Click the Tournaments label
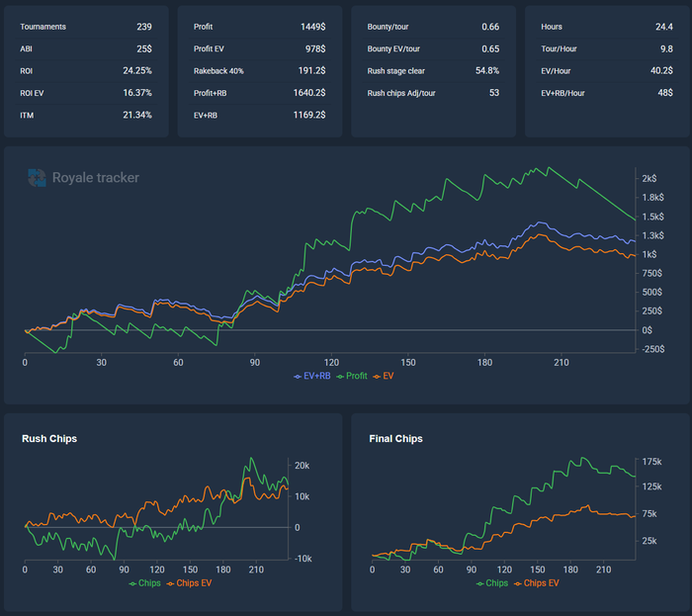Viewport: 692px width, 616px height. pyautogui.click(x=43, y=27)
